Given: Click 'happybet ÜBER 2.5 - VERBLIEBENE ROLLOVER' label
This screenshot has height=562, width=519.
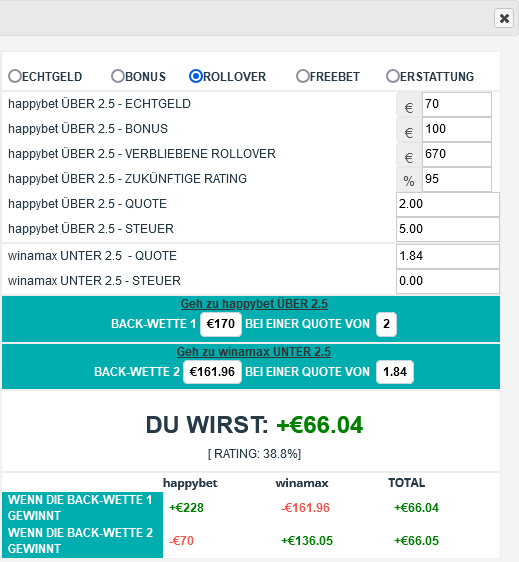Looking at the screenshot, I should pyautogui.click(x=142, y=154).
